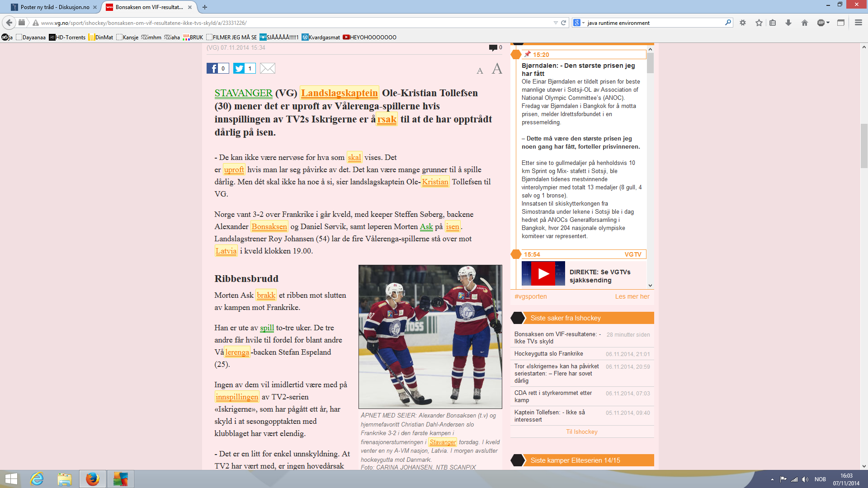Open Kaptein Tollefsen: Ikke så interessert article
Screen dimensions: 868x488
point(549,416)
